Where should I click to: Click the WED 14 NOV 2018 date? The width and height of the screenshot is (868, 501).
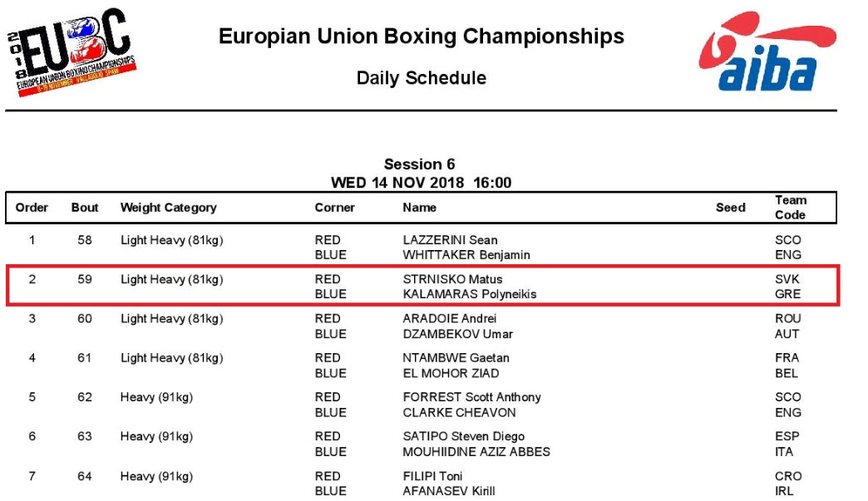point(397,183)
